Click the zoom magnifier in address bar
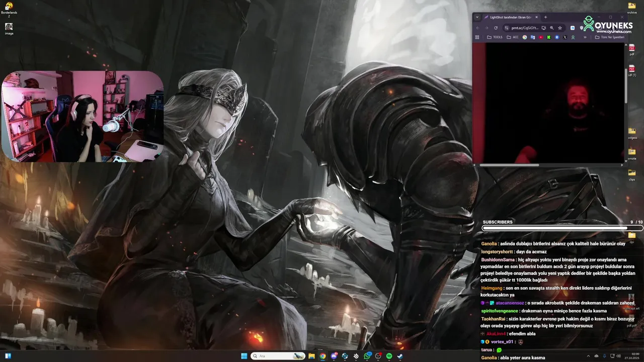Image resolution: width=644 pixels, height=362 pixels. (552, 28)
